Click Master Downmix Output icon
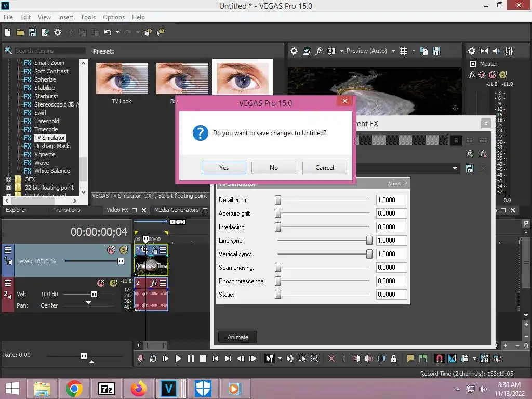Image resolution: width=532 pixels, height=399 pixels. (484, 51)
